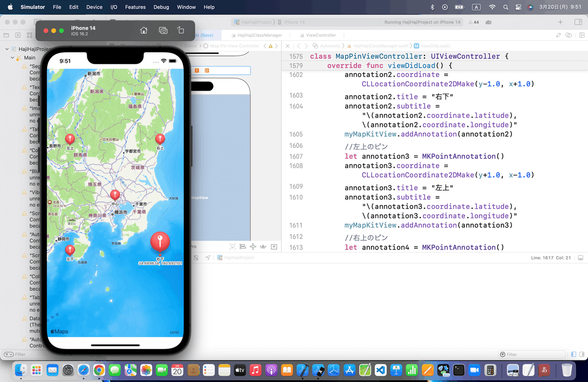The width and height of the screenshot is (588, 382).
Task: Open viewDidLoad() method jump bar
Action: (432, 46)
